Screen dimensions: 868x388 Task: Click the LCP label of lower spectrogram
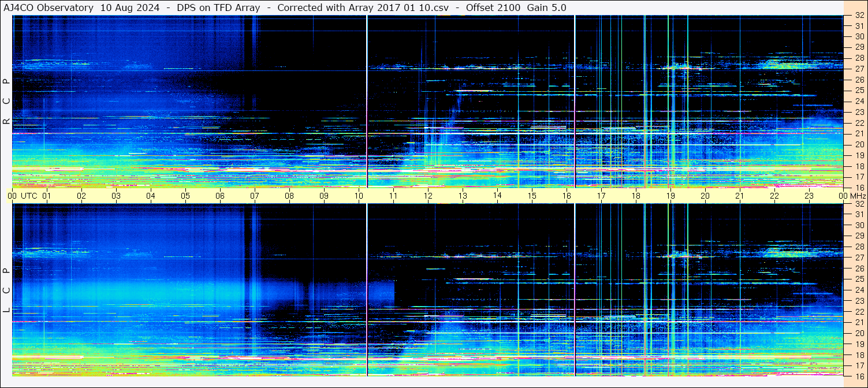[6, 290]
